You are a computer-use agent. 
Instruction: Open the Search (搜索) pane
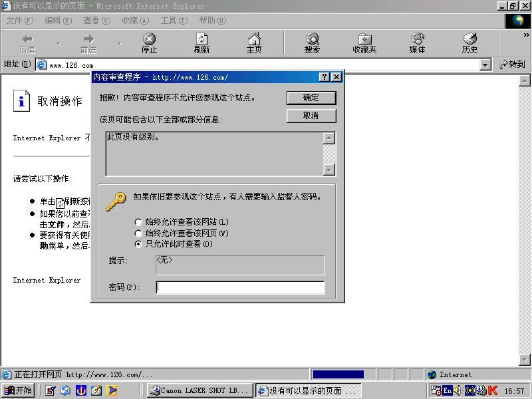(312, 43)
